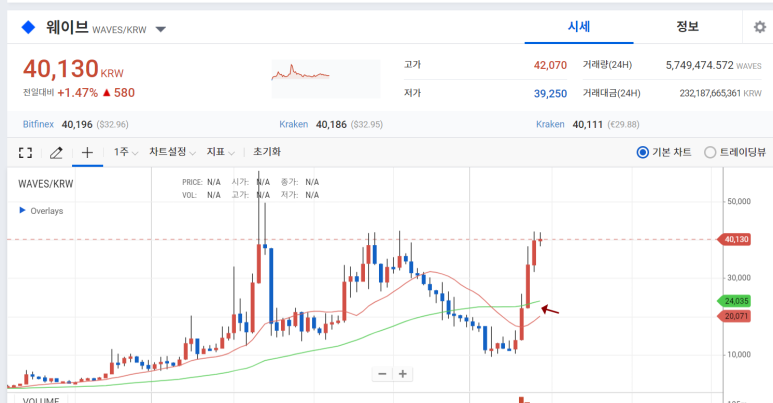773x403 pixels.
Task: Open the Kraken USD price link
Action: [294, 124]
